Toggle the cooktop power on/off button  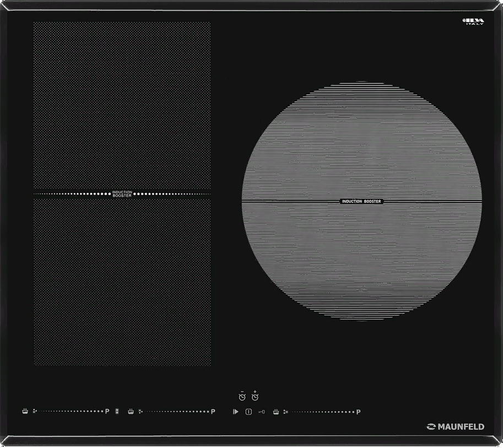[248, 411]
